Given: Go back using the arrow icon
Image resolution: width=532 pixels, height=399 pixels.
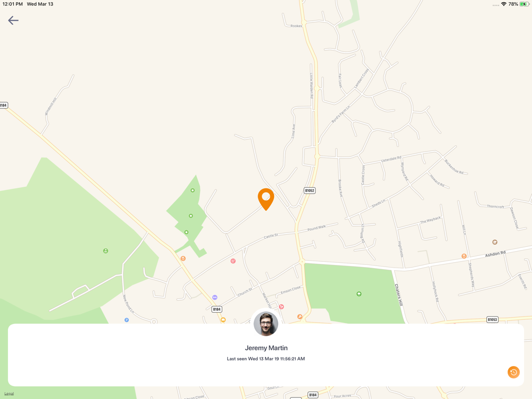Looking at the screenshot, I should click(x=13, y=20).
